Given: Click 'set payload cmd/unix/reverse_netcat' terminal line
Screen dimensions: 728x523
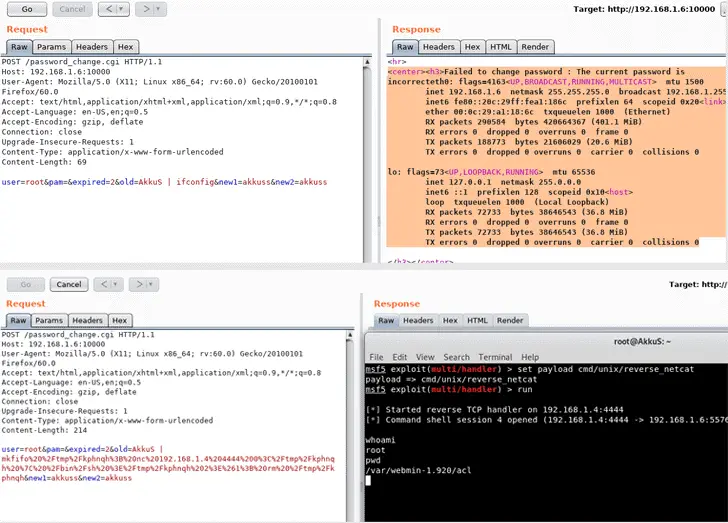Looking at the screenshot, I should tap(530, 369).
